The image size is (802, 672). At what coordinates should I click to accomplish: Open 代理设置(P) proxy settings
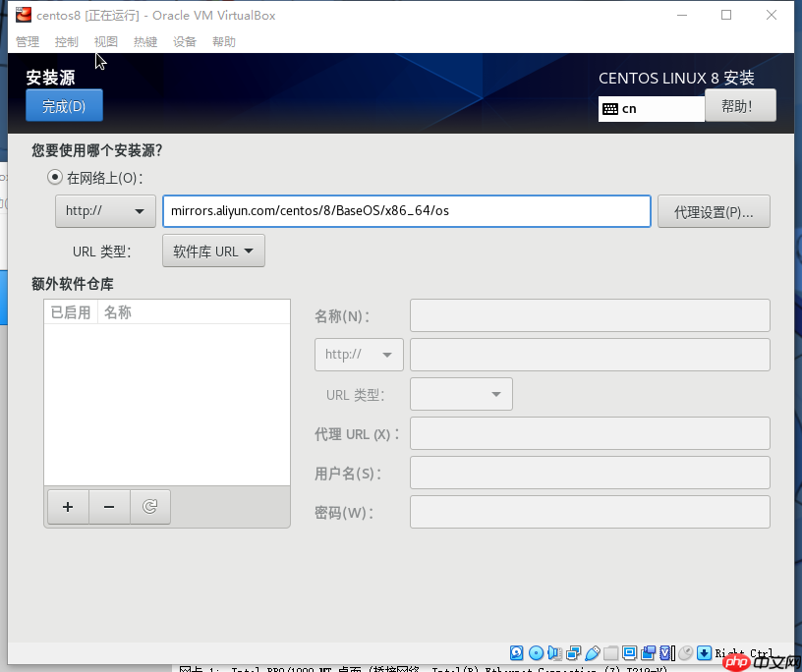[x=714, y=210]
